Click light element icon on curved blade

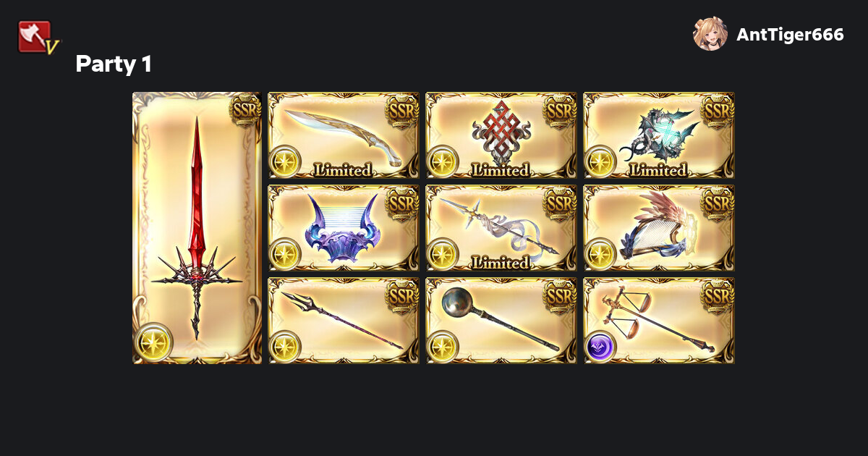[x=286, y=161]
